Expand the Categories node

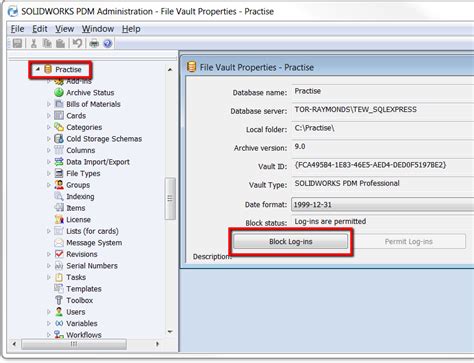click(49, 127)
